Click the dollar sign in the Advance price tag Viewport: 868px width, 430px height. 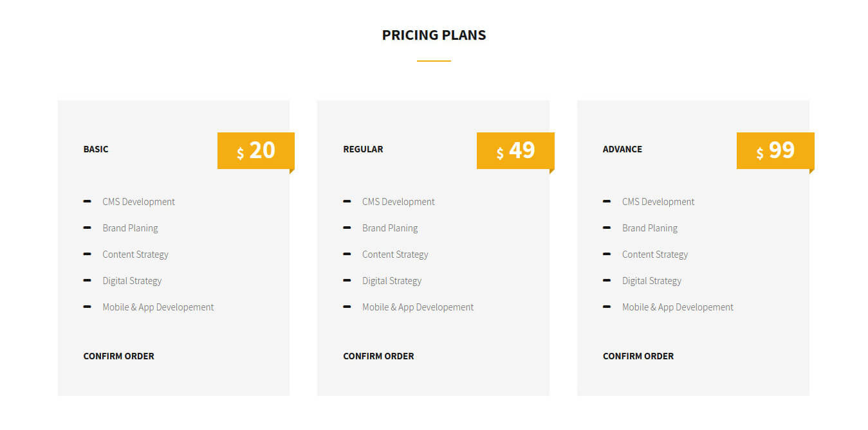[x=760, y=153]
